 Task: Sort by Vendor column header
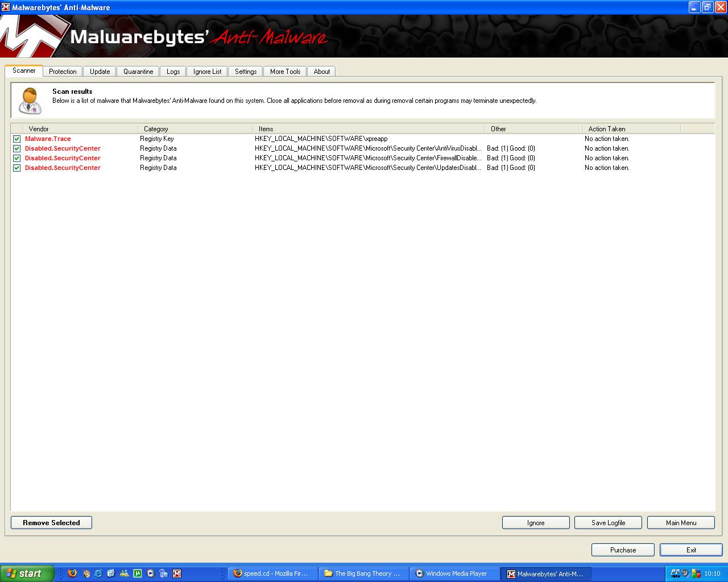(80, 129)
